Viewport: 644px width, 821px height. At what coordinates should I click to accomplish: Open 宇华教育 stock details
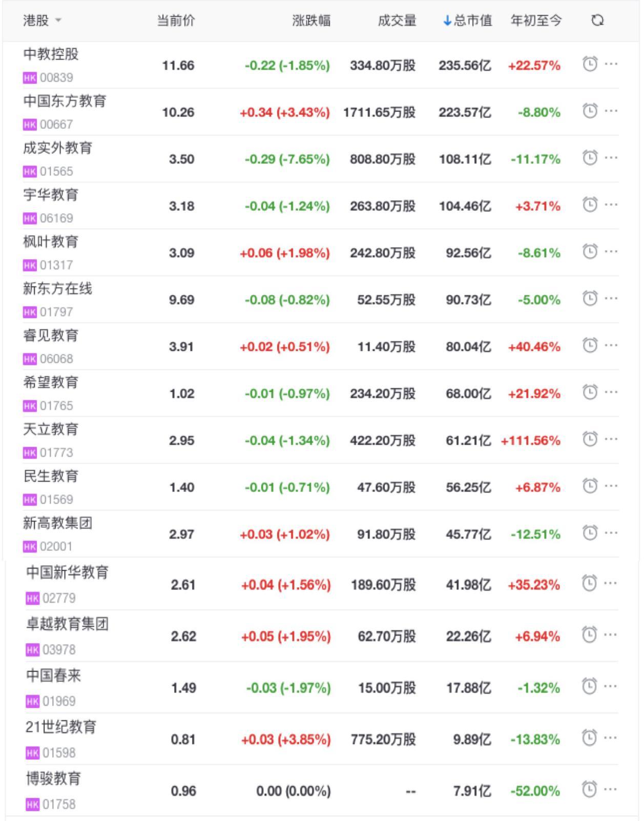point(51,195)
